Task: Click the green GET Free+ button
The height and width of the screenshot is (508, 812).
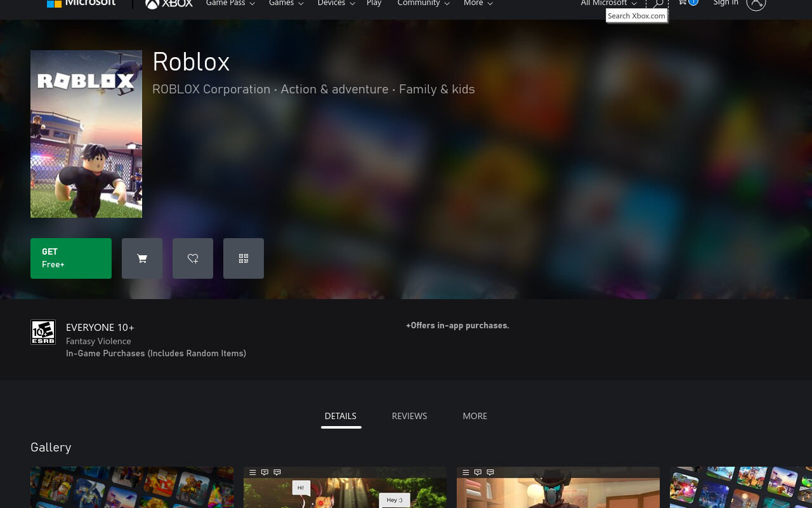Action: pyautogui.click(x=71, y=258)
